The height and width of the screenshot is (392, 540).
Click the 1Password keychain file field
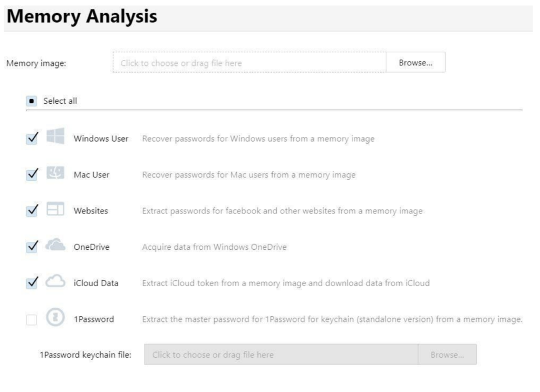[x=281, y=355]
